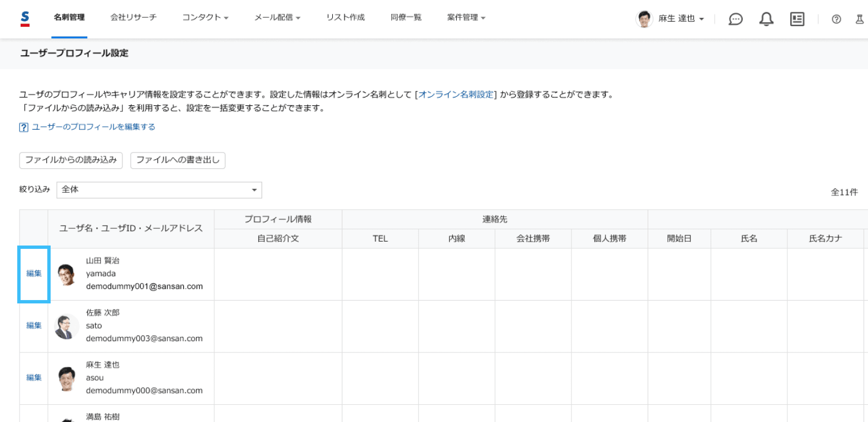Click the 個人携帯 column header
Image resolution: width=868 pixels, height=422 pixels.
609,239
